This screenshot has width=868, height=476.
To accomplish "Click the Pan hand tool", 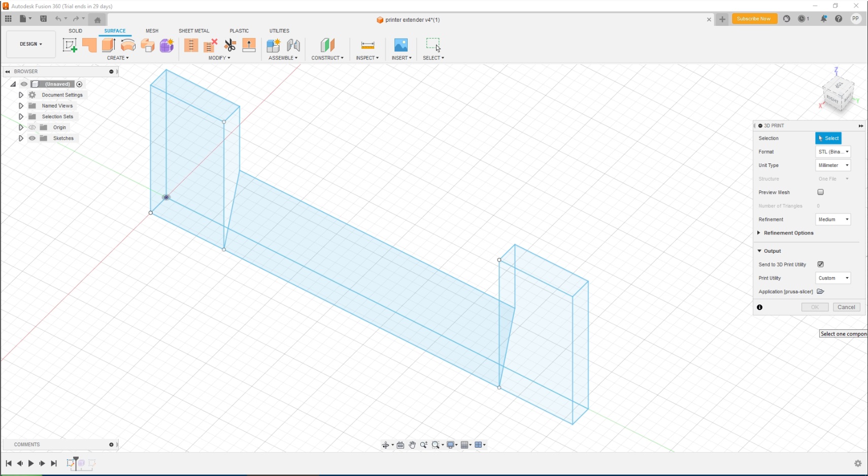I will pyautogui.click(x=412, y=445).
